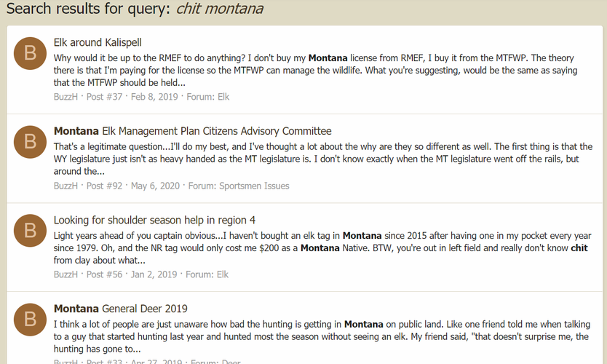Image resolution: width=607 pixels, height=364 pixels.
Task: Open 'Montana Elk Management Plan Citizens Advisory Committee'
Action: 192,131
